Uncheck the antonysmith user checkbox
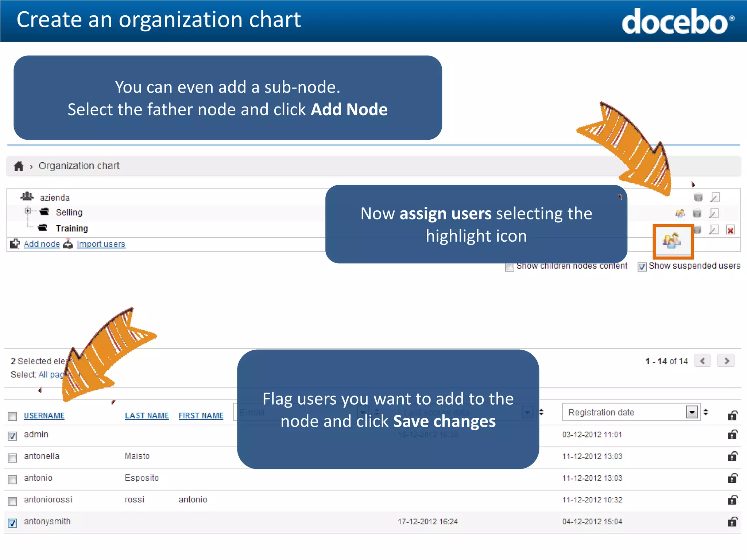The width and height of the screenshot is (747, 560). (12, 523)
